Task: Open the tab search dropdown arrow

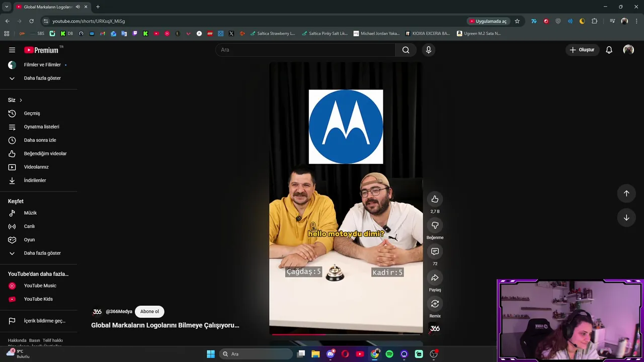Action: [7, 7]
